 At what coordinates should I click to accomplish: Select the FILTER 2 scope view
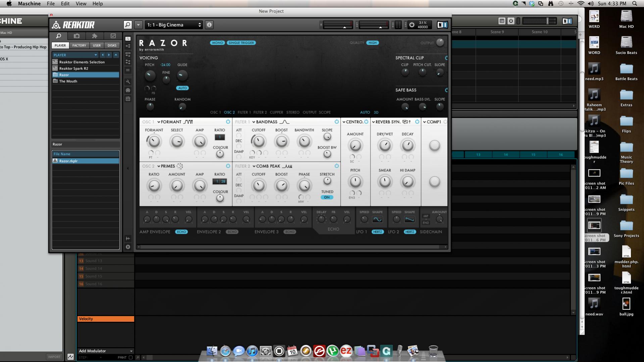260,112
